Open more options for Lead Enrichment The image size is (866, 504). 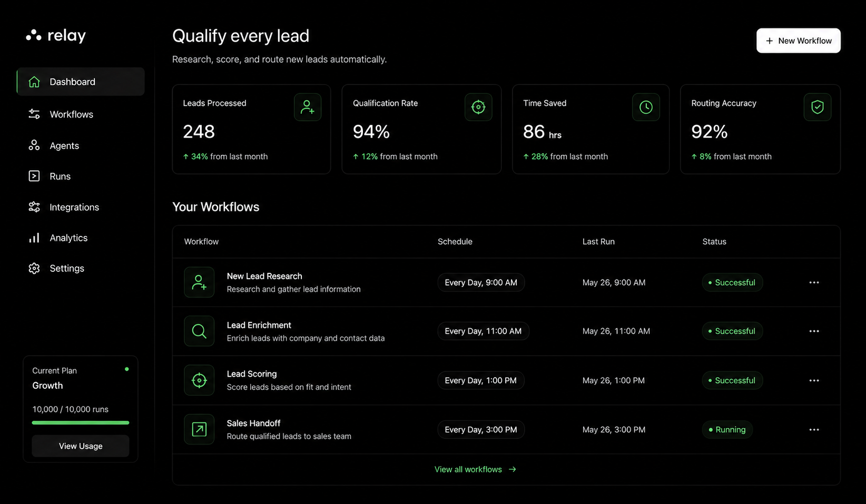coord(814,331)
